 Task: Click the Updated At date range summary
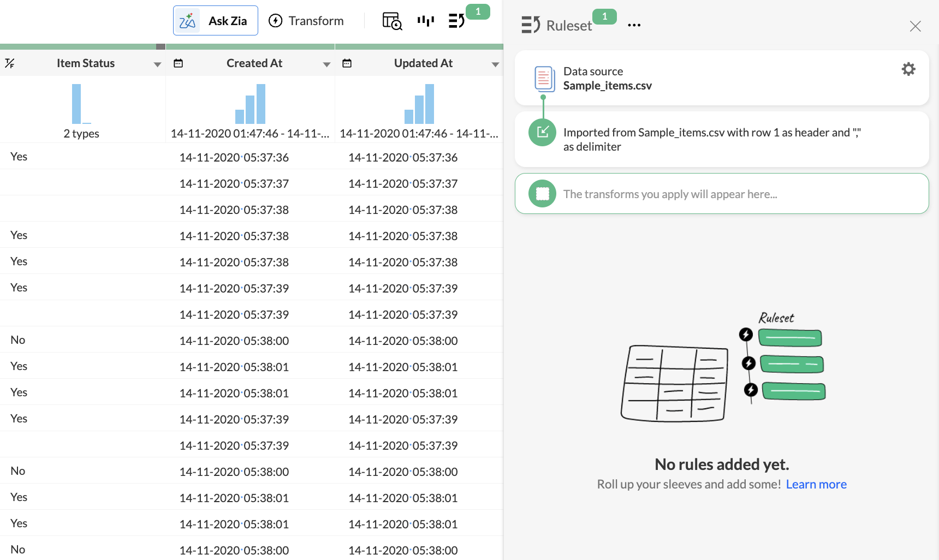[x=419, y=134]
